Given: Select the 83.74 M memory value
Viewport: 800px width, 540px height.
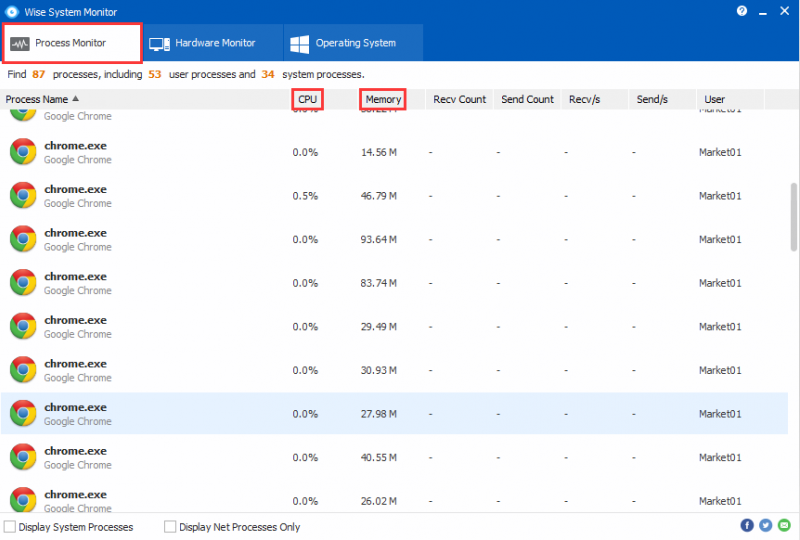Looking at the screenshot, I should tap(379, 283).
